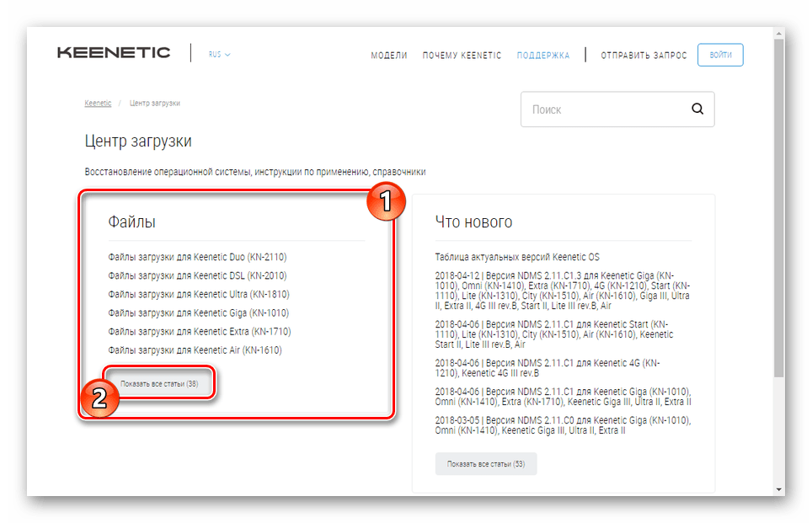812x523 pixels.
Task: Open the ОТПРАВИТЬ ЗАПРОС menu item
Action: 644,56
